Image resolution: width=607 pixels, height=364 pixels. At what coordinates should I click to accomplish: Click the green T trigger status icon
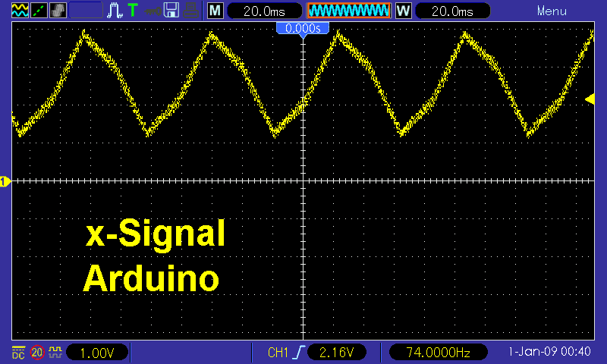[x=133, y=11]
